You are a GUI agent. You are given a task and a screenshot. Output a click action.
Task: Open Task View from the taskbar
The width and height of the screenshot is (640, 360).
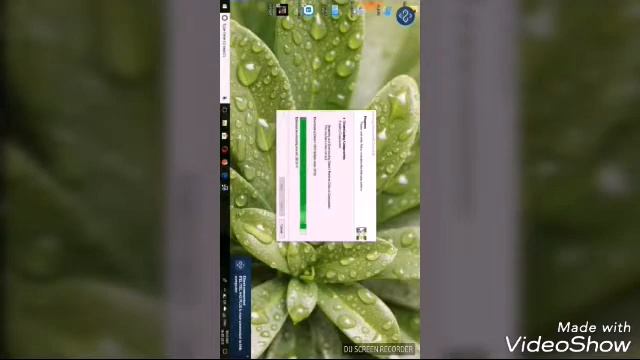pyautogui.click(x=224, y=110)
